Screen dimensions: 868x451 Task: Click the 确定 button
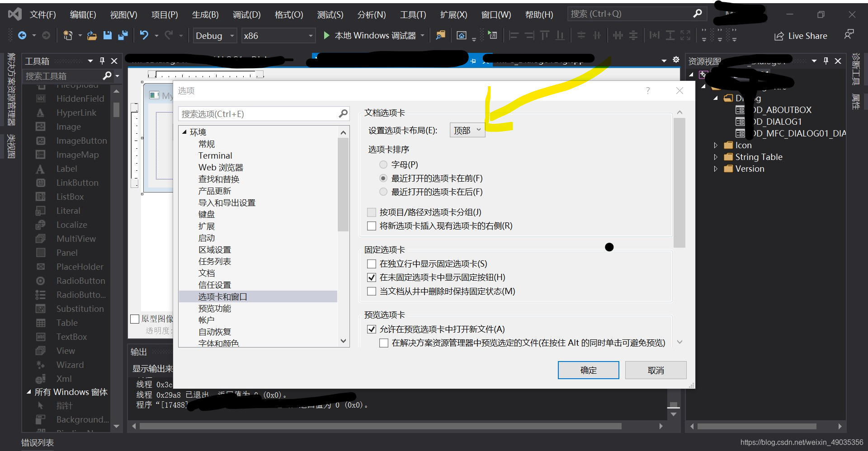(x=588, y=370)
